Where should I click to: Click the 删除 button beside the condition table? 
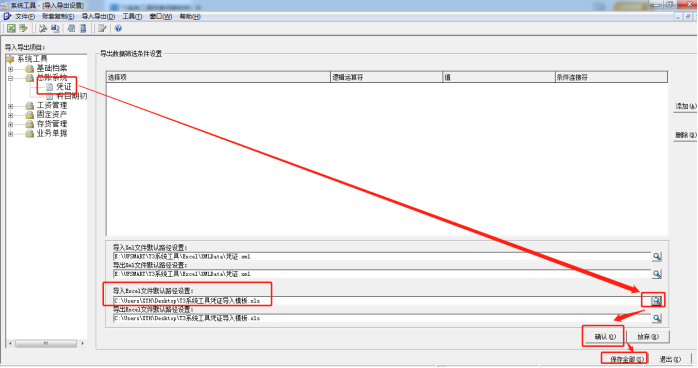(686, 135)
